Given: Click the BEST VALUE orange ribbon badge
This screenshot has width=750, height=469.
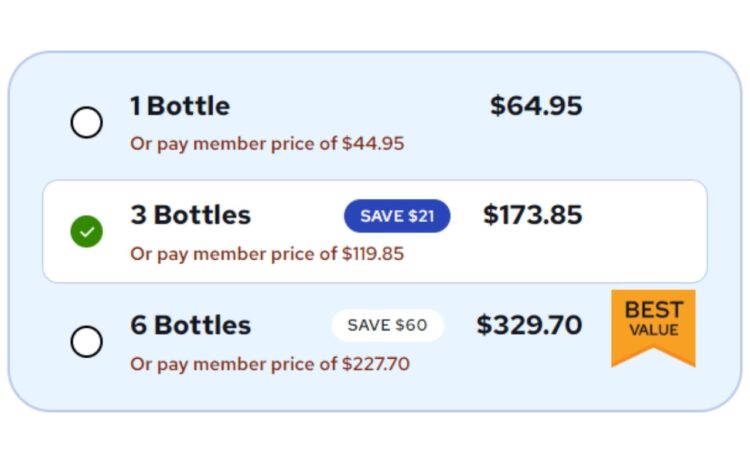Looking at the screenshot, I should (653, 328).
